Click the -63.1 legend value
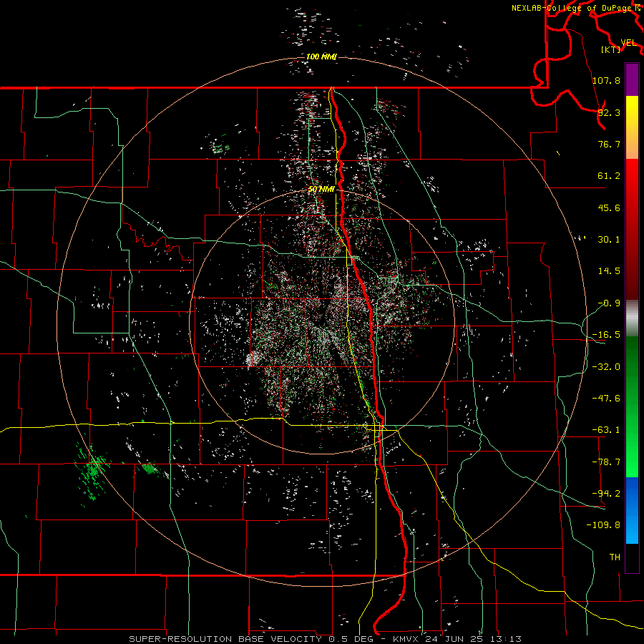The image size is (644, 644). click(606, 430)
